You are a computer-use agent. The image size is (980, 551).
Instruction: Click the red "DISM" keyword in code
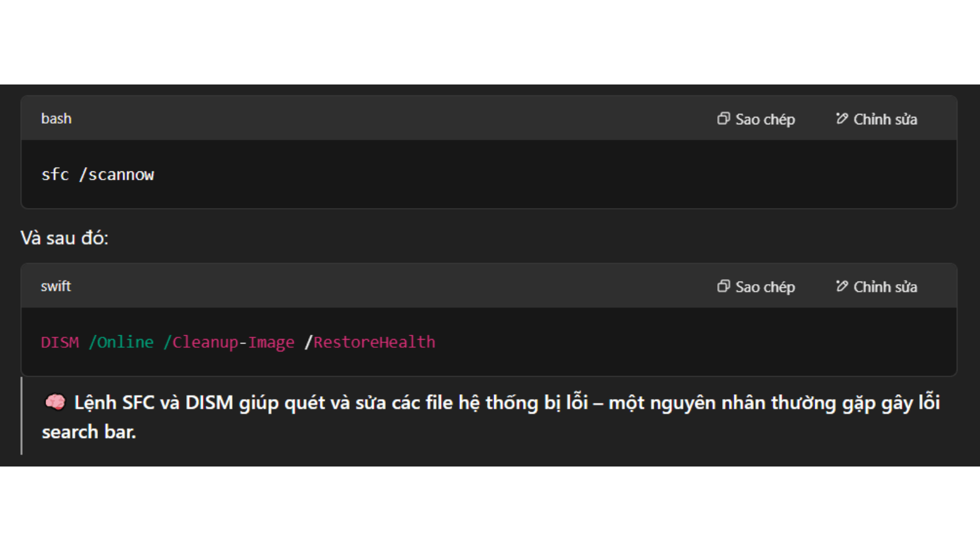tap(60, 342)
